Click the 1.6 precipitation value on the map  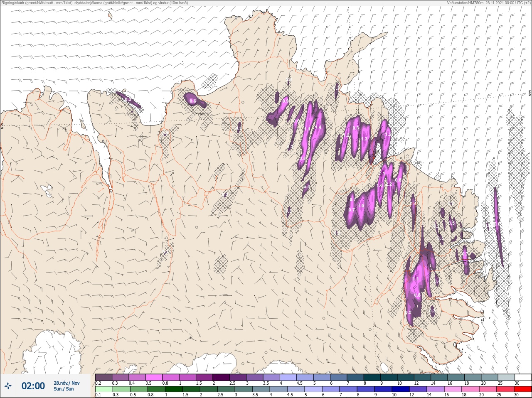tap(379, 185)
